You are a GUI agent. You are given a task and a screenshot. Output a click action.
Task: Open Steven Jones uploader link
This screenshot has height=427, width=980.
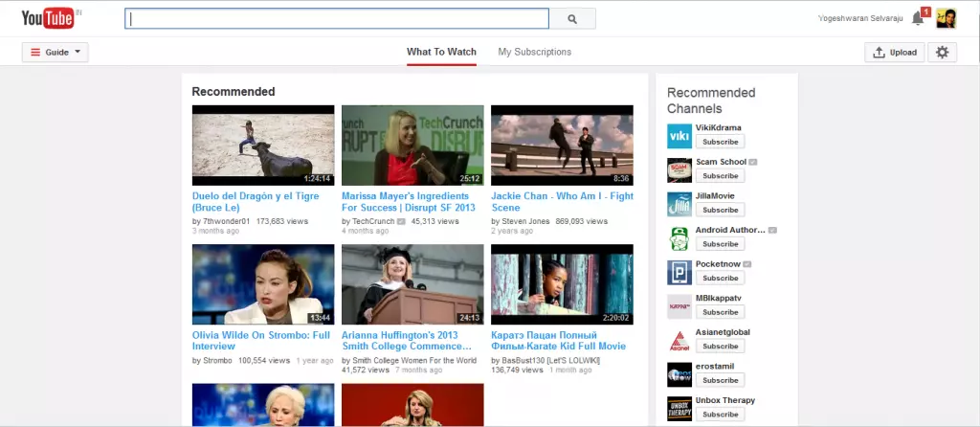(525, 221)
